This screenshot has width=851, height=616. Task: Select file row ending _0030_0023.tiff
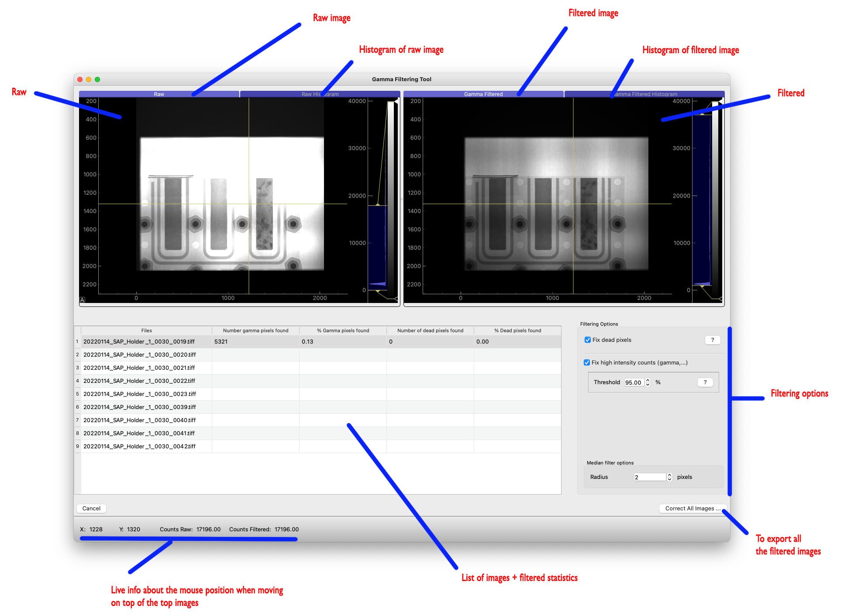point(140,394)
